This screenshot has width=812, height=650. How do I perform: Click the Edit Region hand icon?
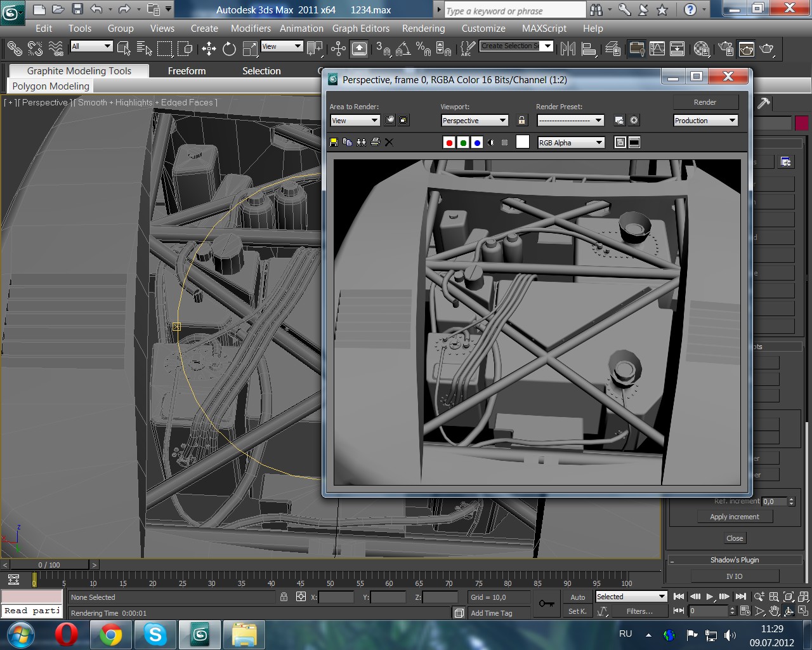click(x=390, y=120)
